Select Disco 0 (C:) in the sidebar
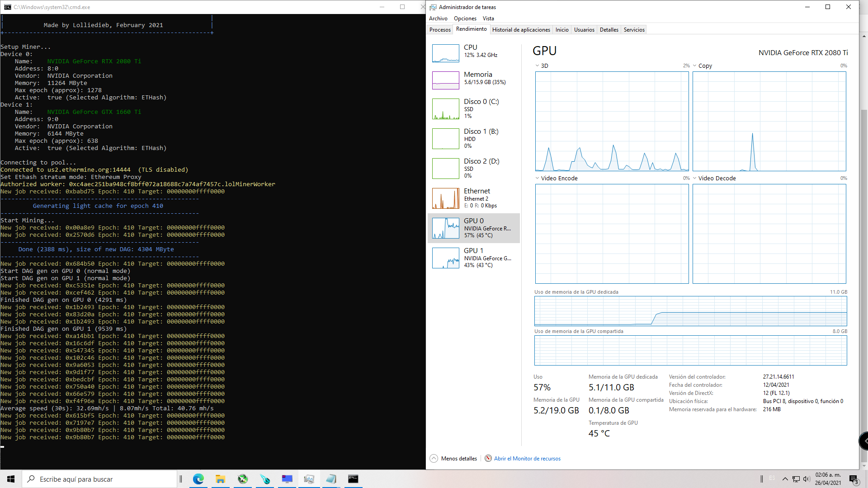 (474, 108)
